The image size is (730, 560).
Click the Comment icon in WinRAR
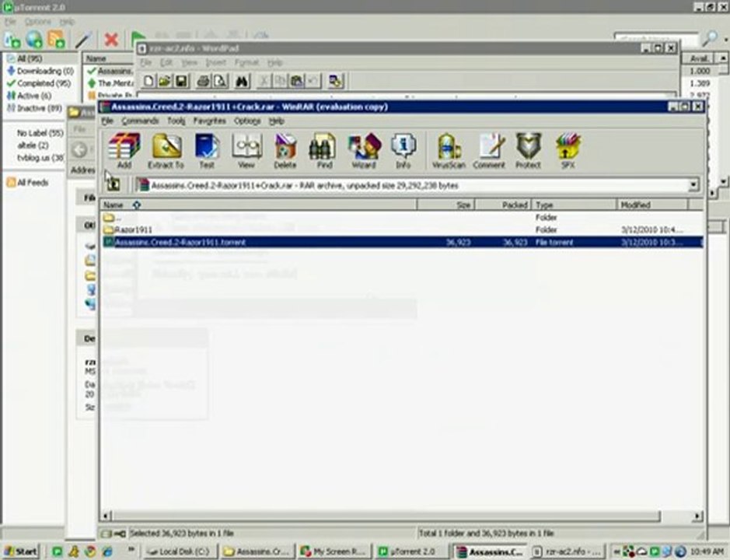(x=489, y=150)
